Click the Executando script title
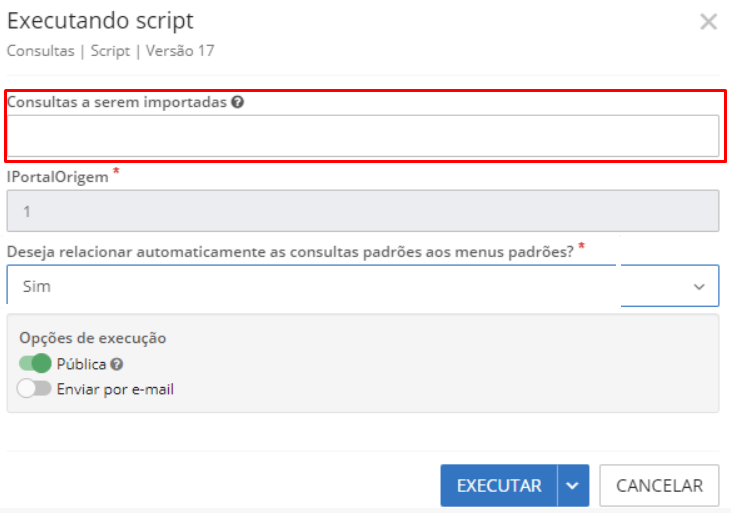This screenshot has width=731, height=513. tap(100, 21)
